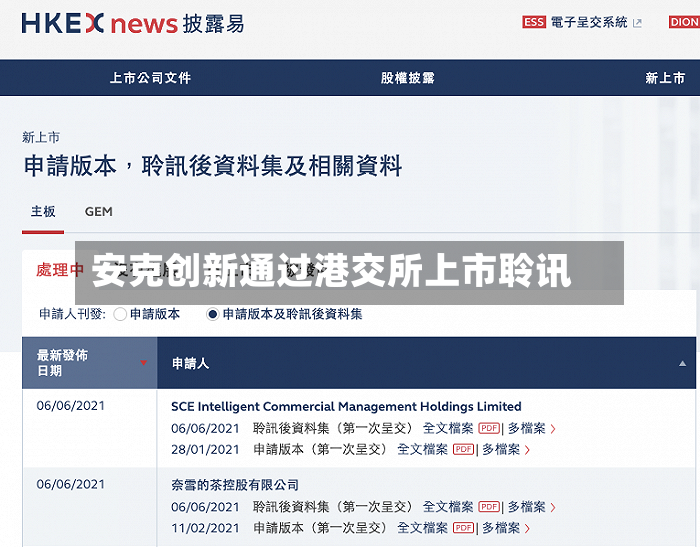Click the red DION badge
This screenshot has height=547, width=700.
click(x=684, y=22)
